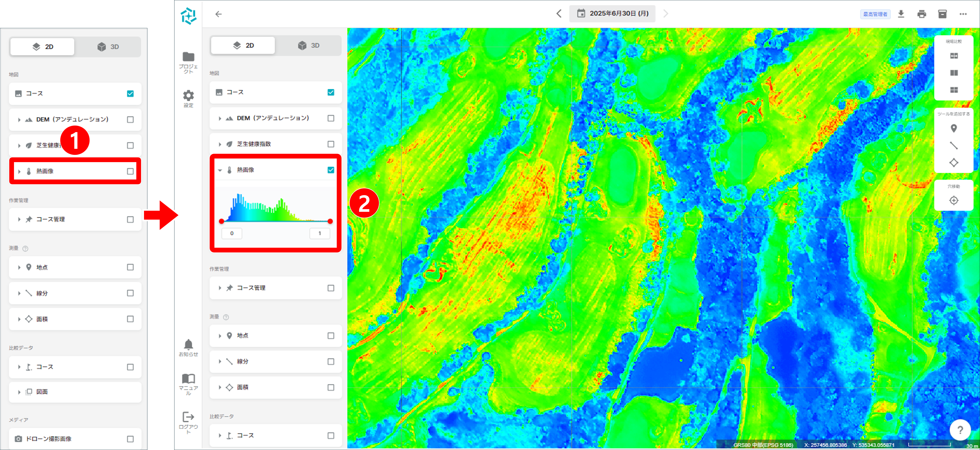Expand the 線分 item in main panel

pos(220,361)
